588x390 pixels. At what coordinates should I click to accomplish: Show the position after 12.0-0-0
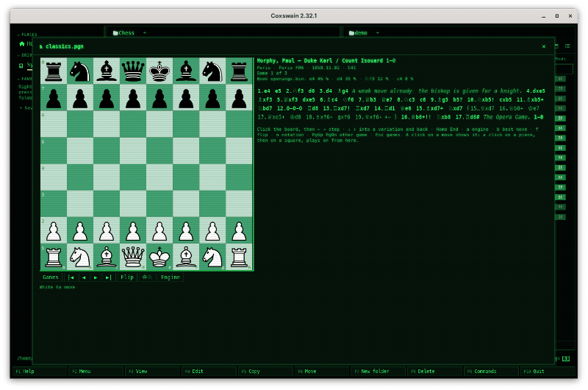coord(290,108)
